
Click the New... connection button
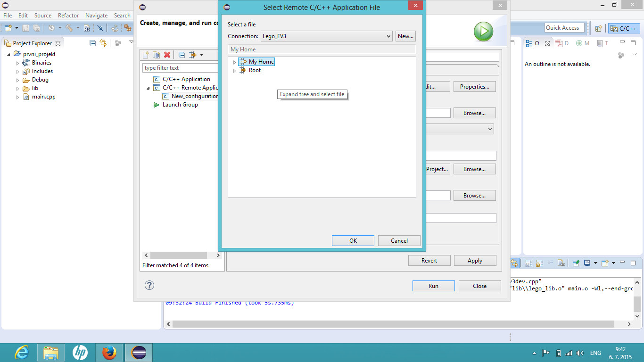405,36
